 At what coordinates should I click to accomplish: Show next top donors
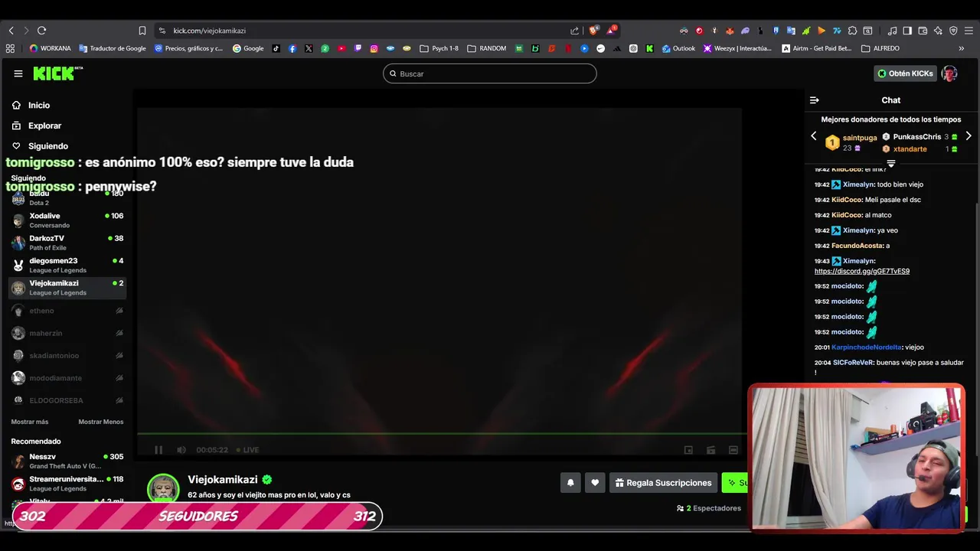[x=969, y=136]
